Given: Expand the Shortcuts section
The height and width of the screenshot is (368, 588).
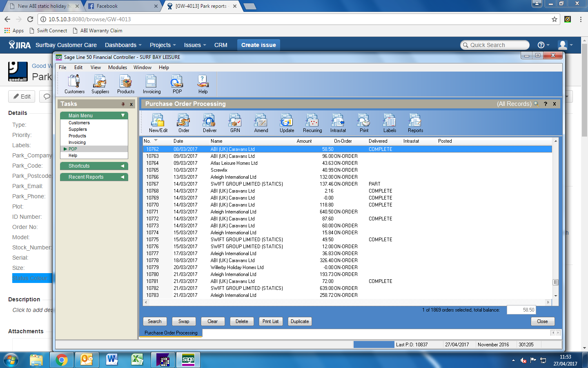Looking at the screenshot, I should click(x=122, y=166).
